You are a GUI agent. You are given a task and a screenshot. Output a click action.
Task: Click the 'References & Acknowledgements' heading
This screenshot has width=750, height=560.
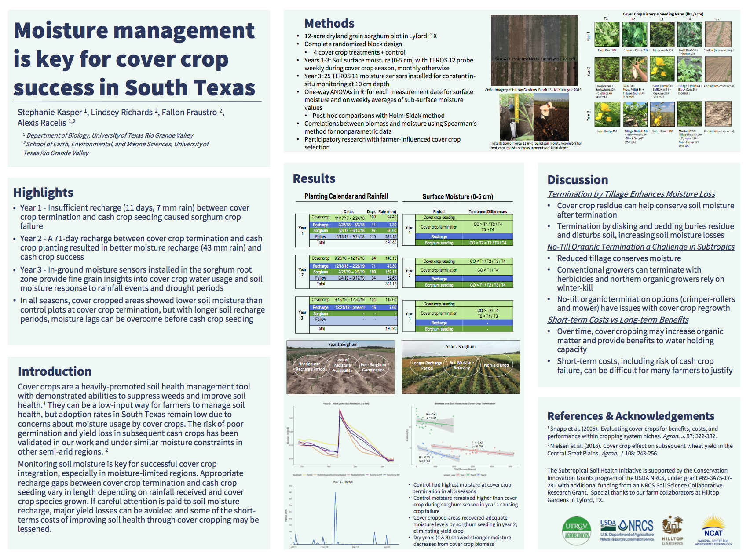tap(631, 416)
